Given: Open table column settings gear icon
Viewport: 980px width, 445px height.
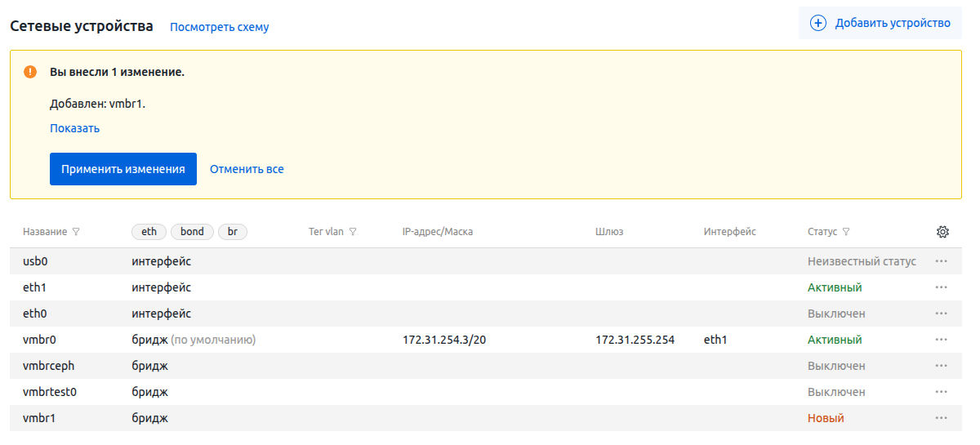Looking at the screenshot, I should 942,232.
